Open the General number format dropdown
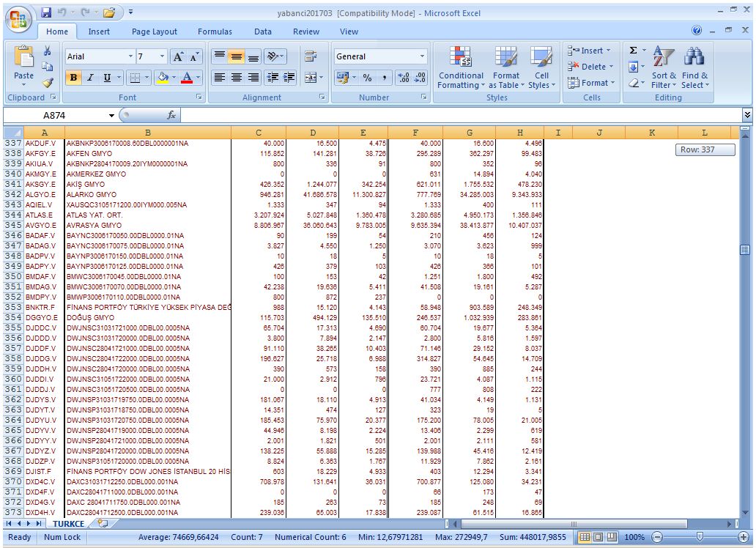 click(x=423, y=56)
